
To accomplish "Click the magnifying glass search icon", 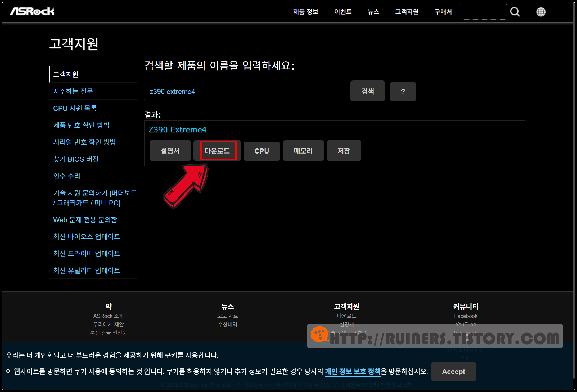I will pyautogui.click(x=515, y=12).
